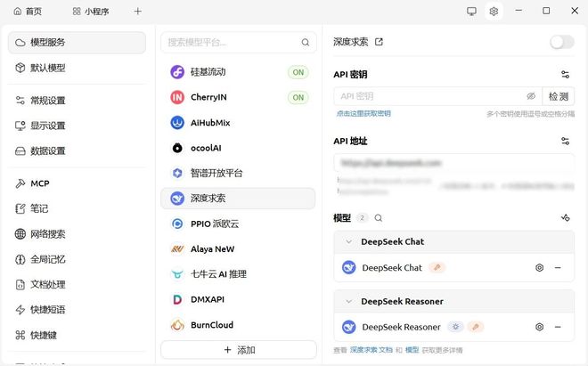
Task: Click the plus icon to add tab
Action: 137,12
